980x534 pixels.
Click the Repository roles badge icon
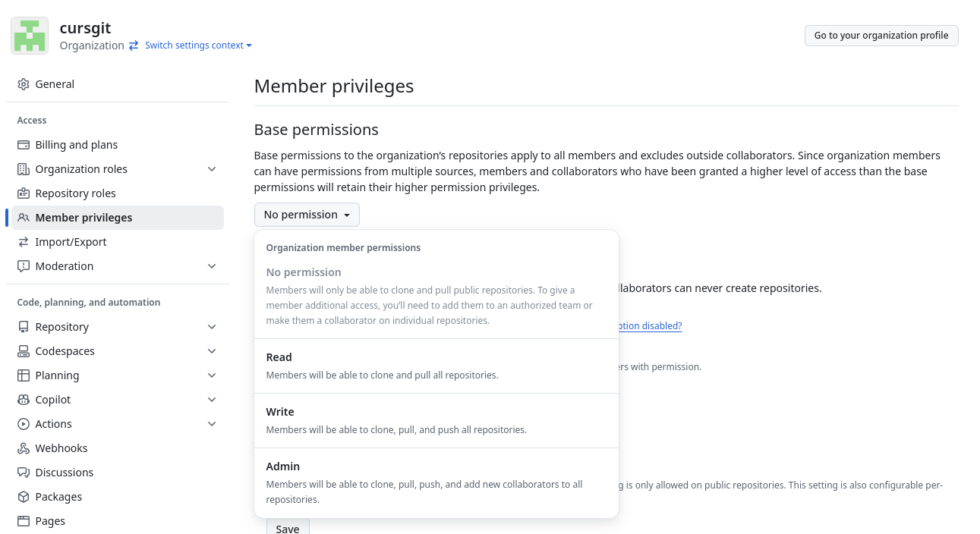(x=24, y=193)
